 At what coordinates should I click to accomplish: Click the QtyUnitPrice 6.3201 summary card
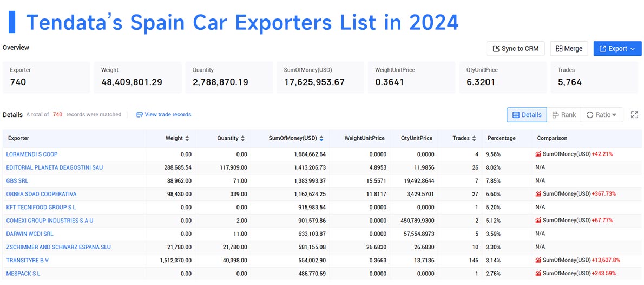(x=503, y=77)
